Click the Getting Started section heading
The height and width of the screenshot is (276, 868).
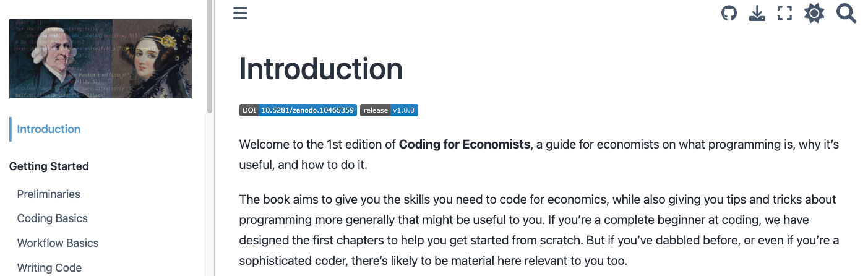point(49,166)
